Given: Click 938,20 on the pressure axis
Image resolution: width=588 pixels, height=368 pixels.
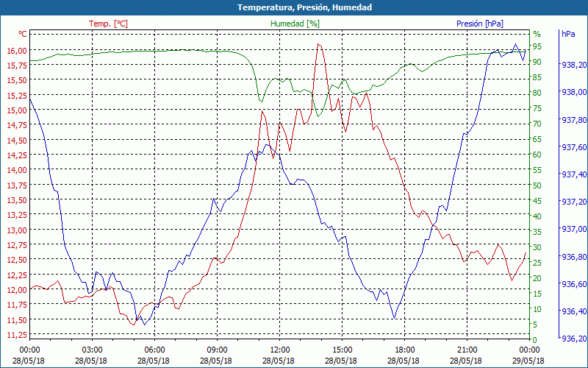Looking at the screenshot, I should coord(574,65).
